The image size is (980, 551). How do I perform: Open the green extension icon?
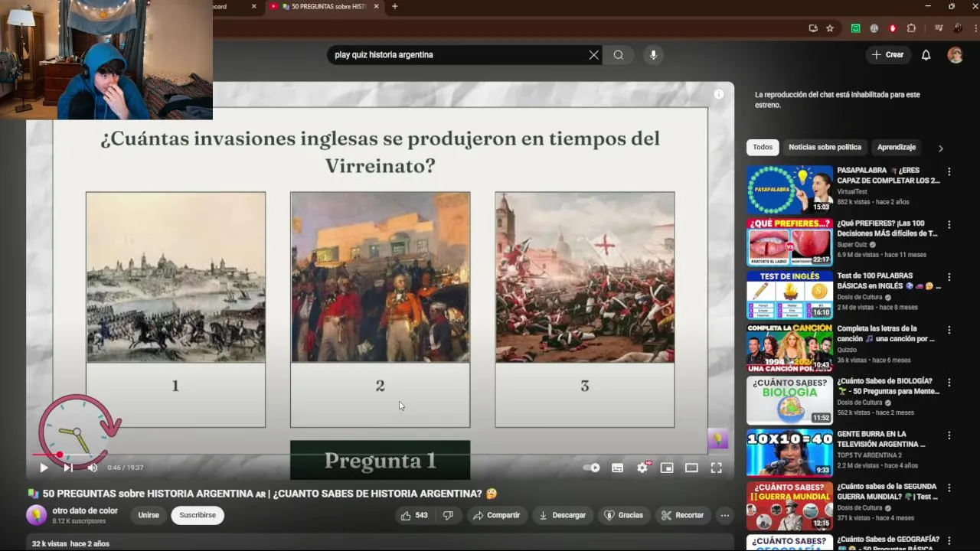pos(855,28)
